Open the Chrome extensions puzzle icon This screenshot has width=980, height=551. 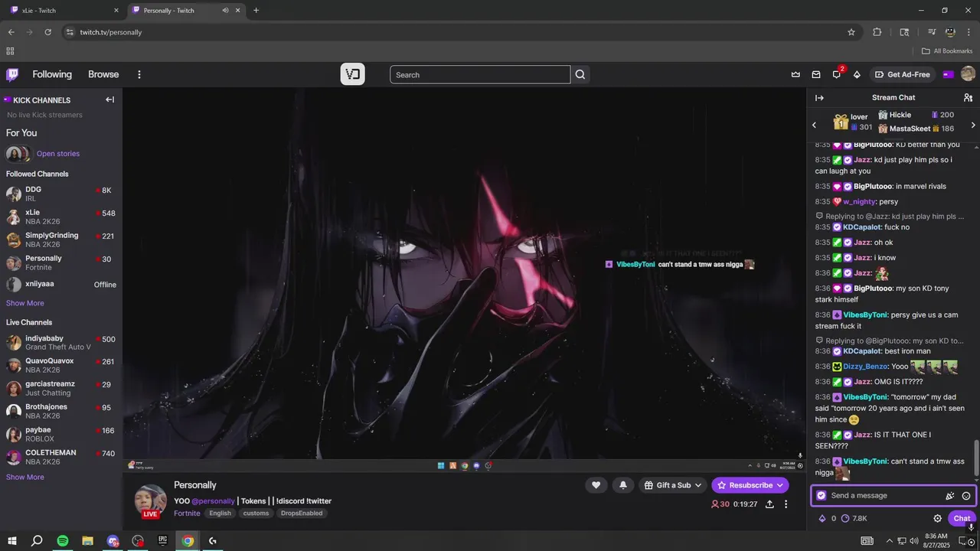[x=877, y=32]
